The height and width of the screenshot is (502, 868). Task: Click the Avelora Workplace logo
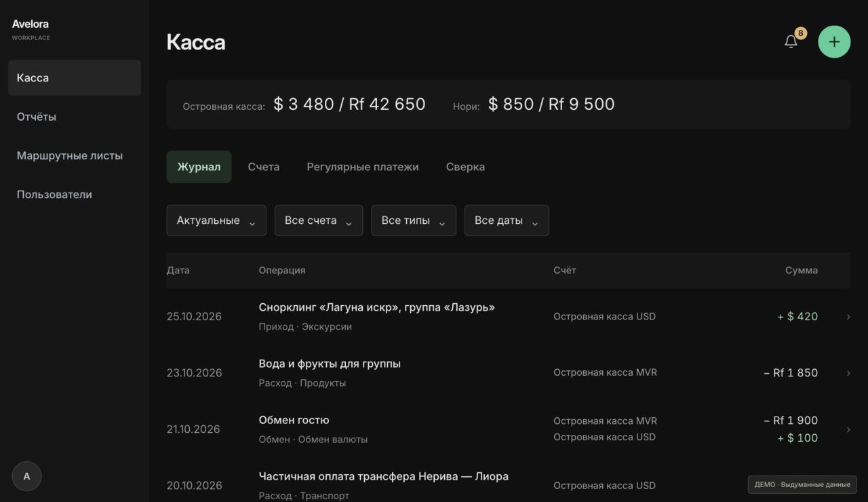click(31, 29)
